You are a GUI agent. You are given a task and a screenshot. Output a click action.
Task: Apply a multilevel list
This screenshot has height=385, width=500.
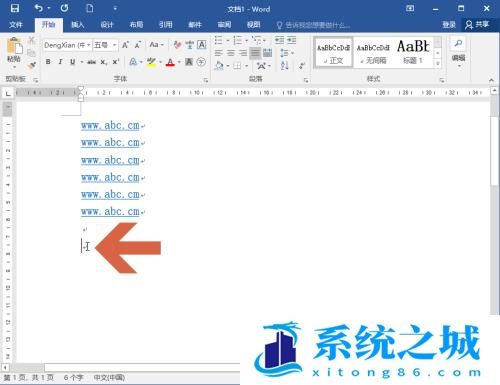click(x=257, y=40)
